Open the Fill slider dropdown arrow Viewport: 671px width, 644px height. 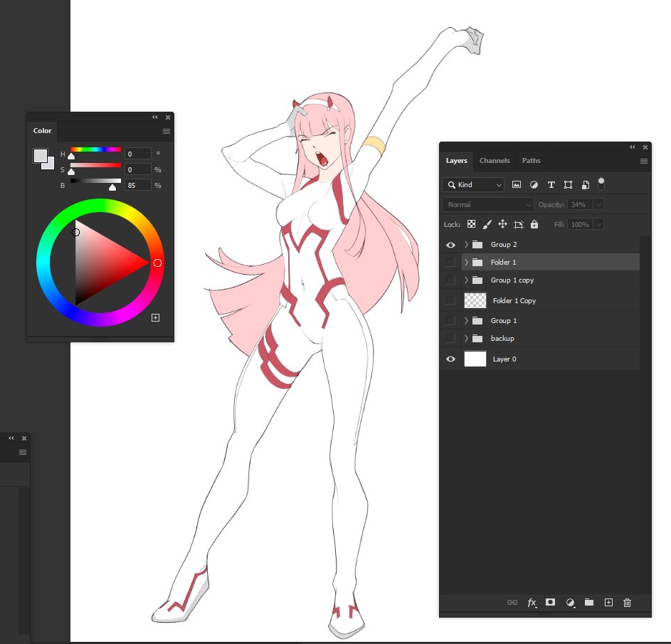pos(598,224)
